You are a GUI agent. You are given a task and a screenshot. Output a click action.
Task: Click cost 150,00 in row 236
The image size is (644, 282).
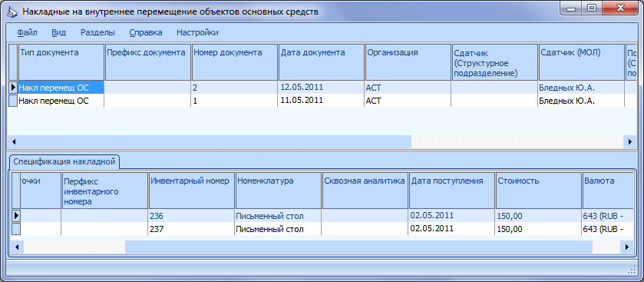(538, 215)
